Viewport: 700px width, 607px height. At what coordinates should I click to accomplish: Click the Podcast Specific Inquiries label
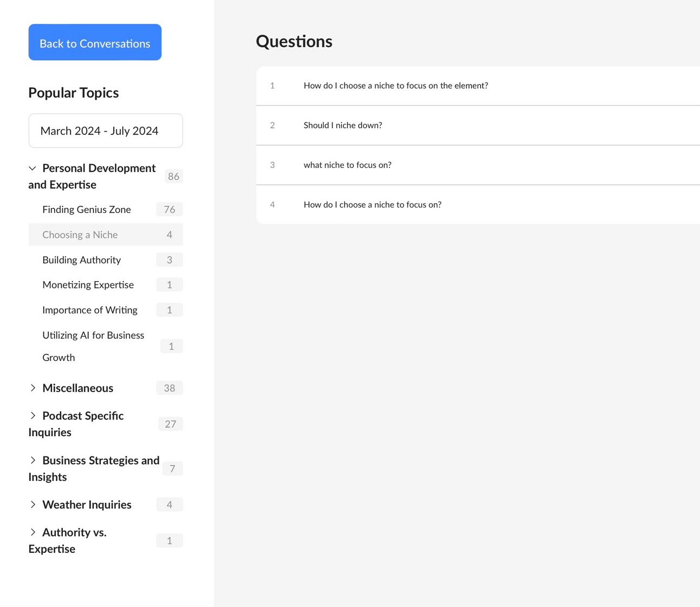(x=76, y=424)
